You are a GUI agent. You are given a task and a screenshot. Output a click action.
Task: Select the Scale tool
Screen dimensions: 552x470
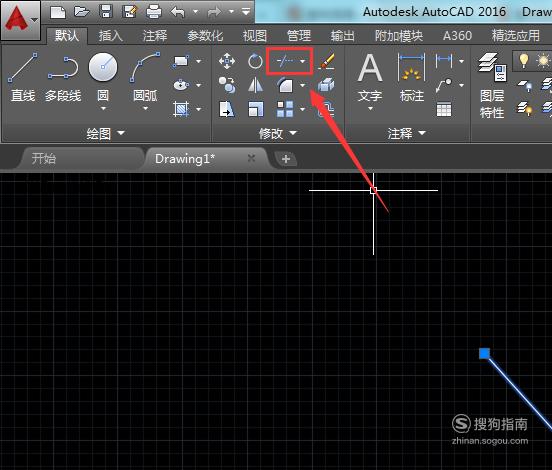click(255, 109)
